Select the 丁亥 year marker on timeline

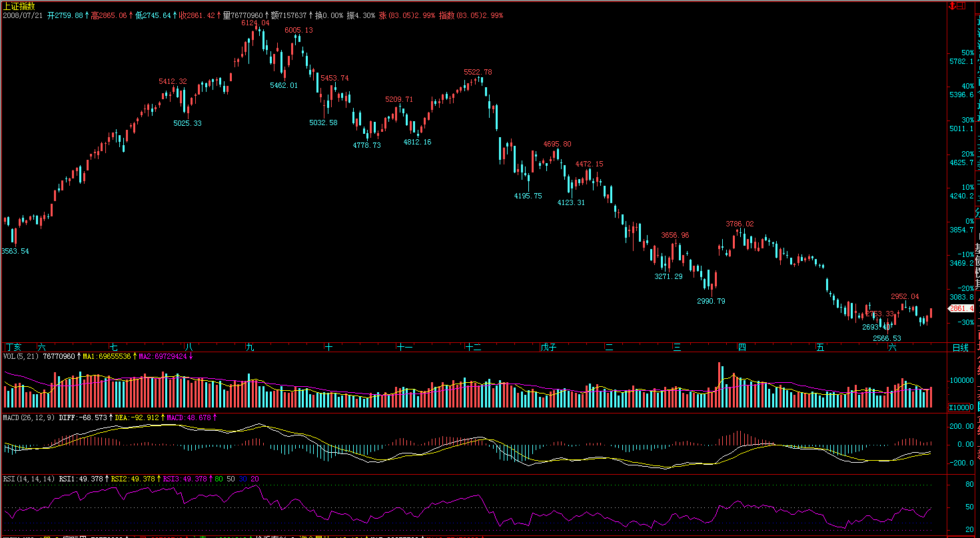[x=13, y=347]
